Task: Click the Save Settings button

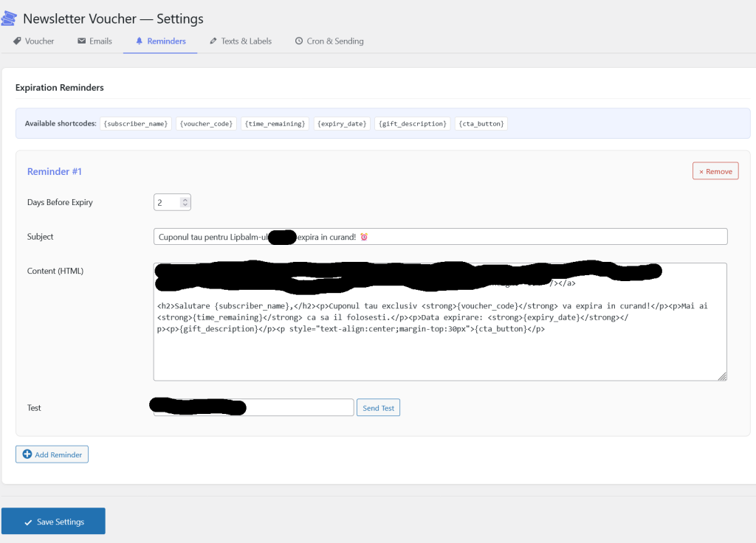Action: (x=53, y=521)
